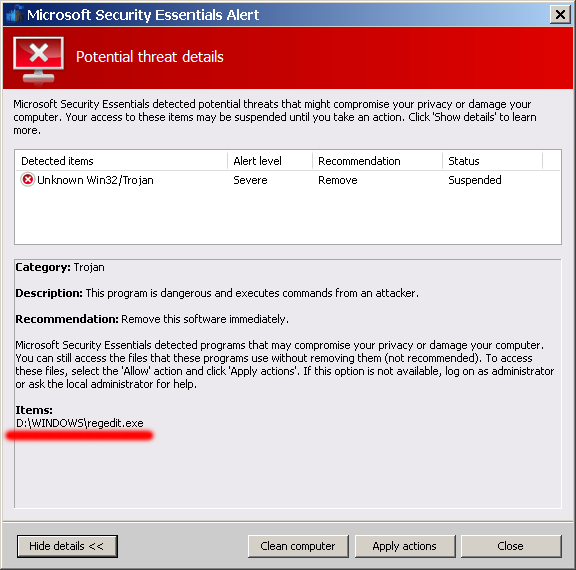The width and height of the screenshot is (576, 570).
Task: Click the Apply actions button
Action: click(x=404, y=546)
